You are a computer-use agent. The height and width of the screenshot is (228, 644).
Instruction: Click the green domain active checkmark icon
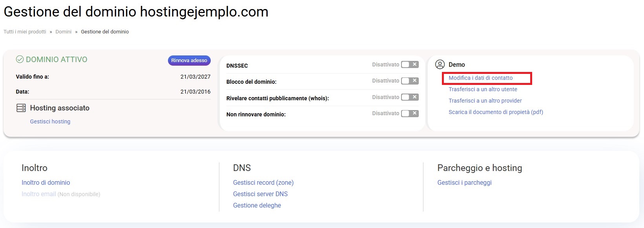(20, 59)
